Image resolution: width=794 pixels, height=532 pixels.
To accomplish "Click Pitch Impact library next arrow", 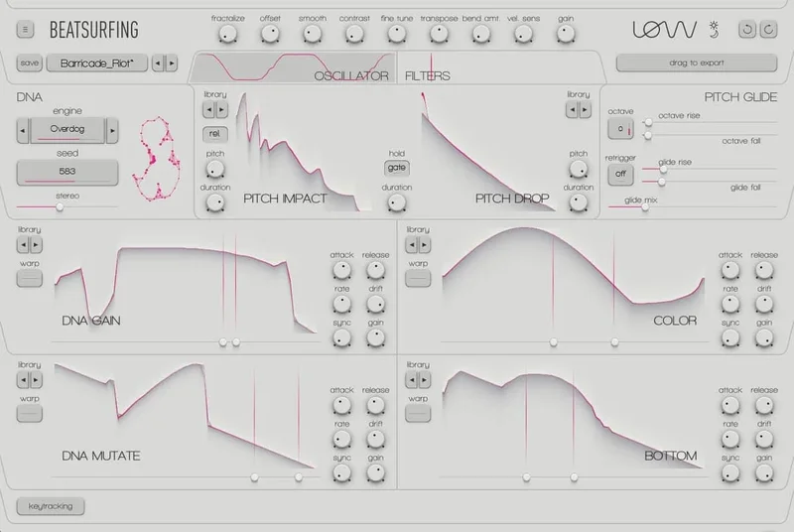I will (x=221, y=109).
